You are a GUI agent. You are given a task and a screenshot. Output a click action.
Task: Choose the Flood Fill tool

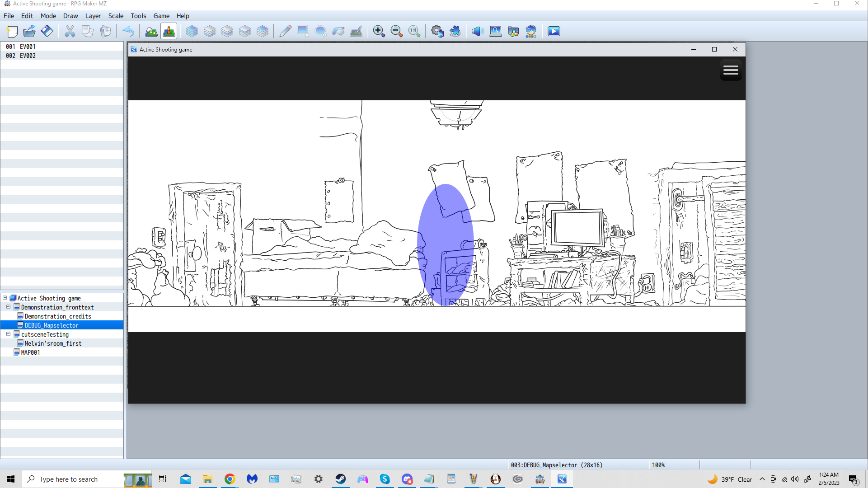point(338,31)
